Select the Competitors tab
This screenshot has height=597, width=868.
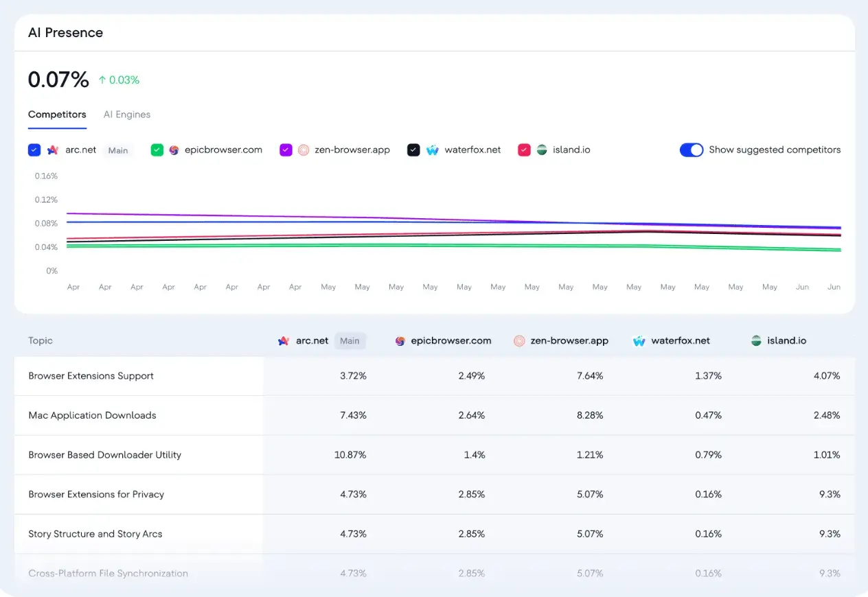coord(57,115)
